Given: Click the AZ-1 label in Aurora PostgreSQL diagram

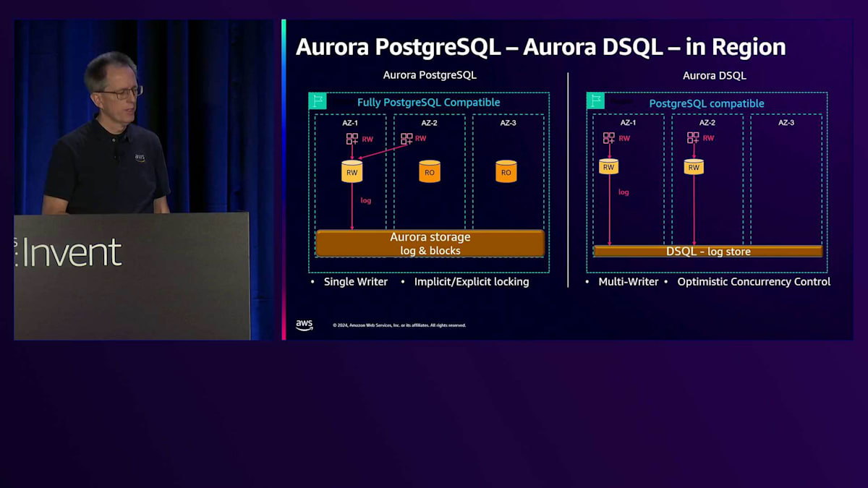Looking at the screenshot, I should (x=350, y=123).
